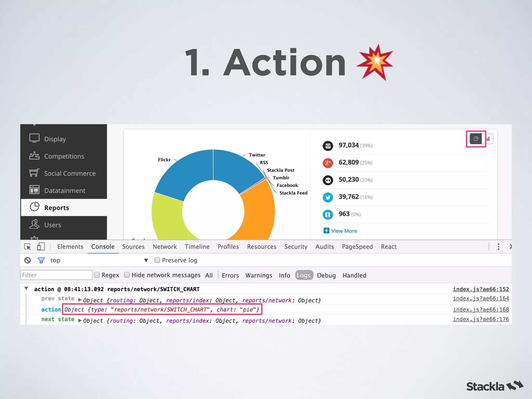Toggle the console filter funnel icon
Viewport: 532px width, 399px height.
tap(41, 260)
